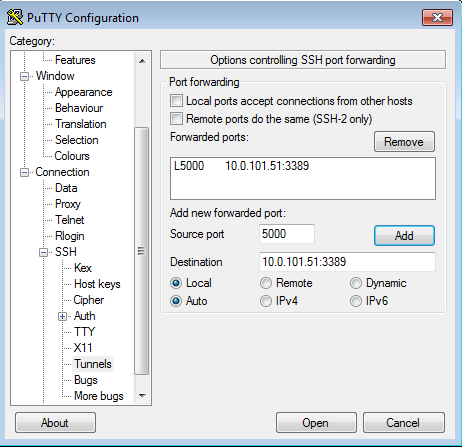Choose the Dynamic forwarding option
Viewport: 462px width, 447px height.
(x=356, y=283)
